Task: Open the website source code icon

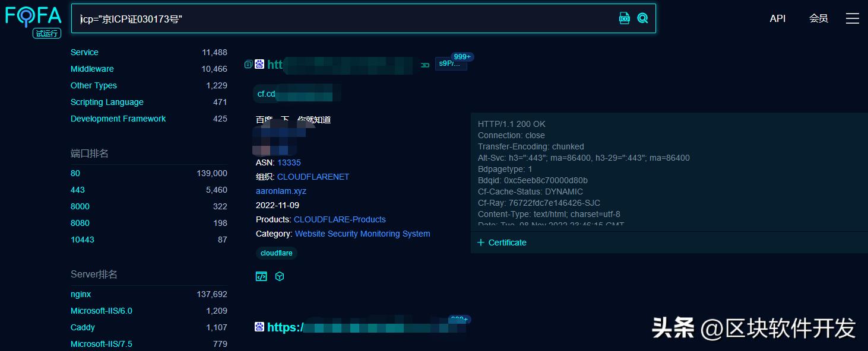Action: point(261,276)
